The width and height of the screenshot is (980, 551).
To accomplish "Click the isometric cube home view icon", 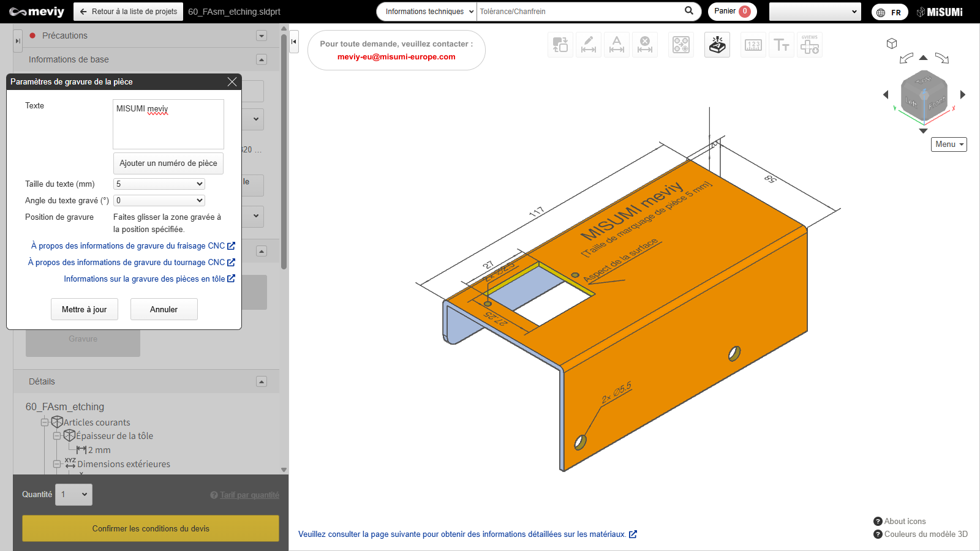I will coord(892,43).
